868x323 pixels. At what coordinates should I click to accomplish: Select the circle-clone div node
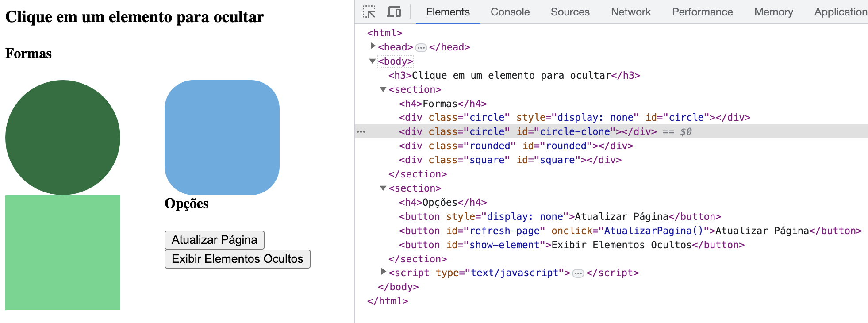click(528, 132)
